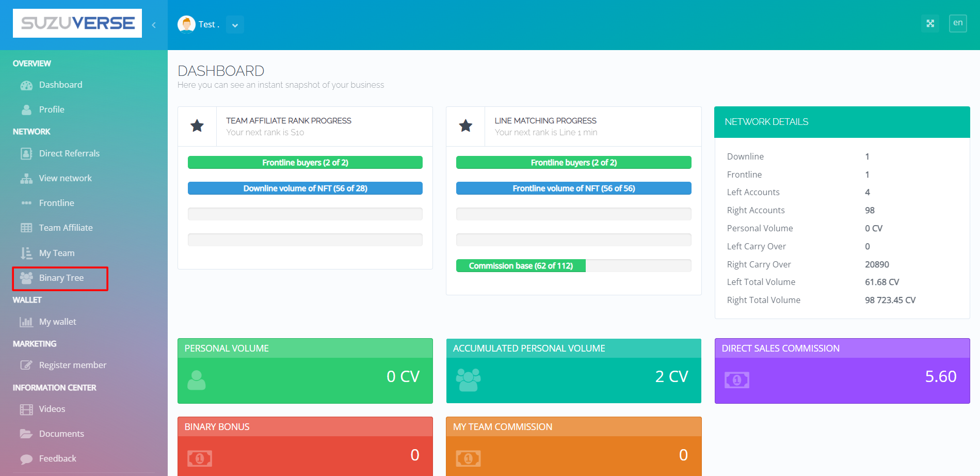Click the Feedback speech bubble icon
Image resolution: width=980 pixels, height=476 pixels.
pos(26,459)
